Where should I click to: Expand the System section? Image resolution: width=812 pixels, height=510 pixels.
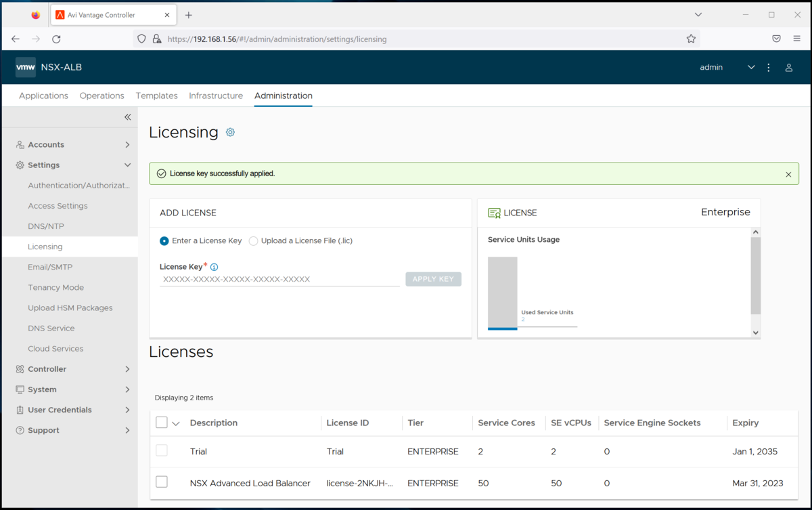pos(127,389)
